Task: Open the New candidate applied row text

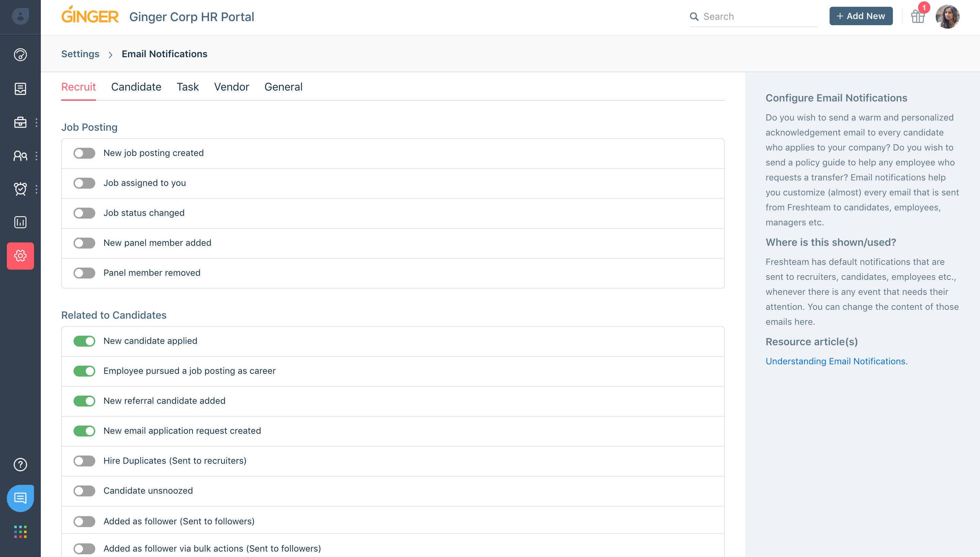Action: [150, 341]
